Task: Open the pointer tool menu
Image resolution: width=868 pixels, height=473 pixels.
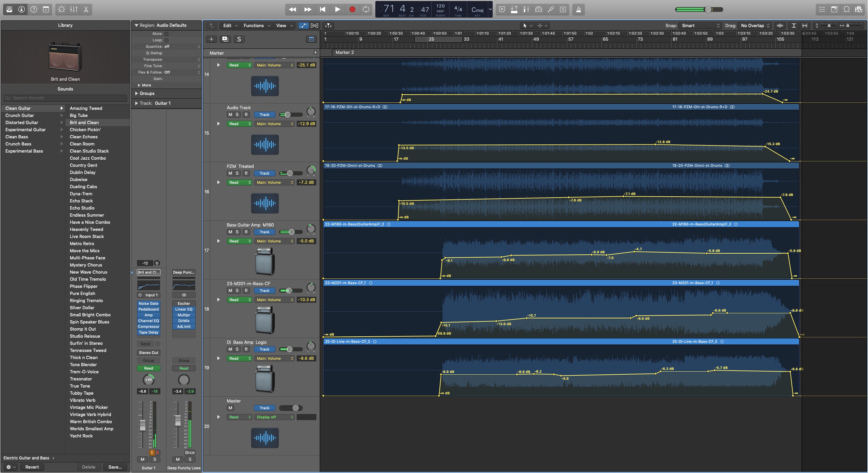Action: click(527, 25)
